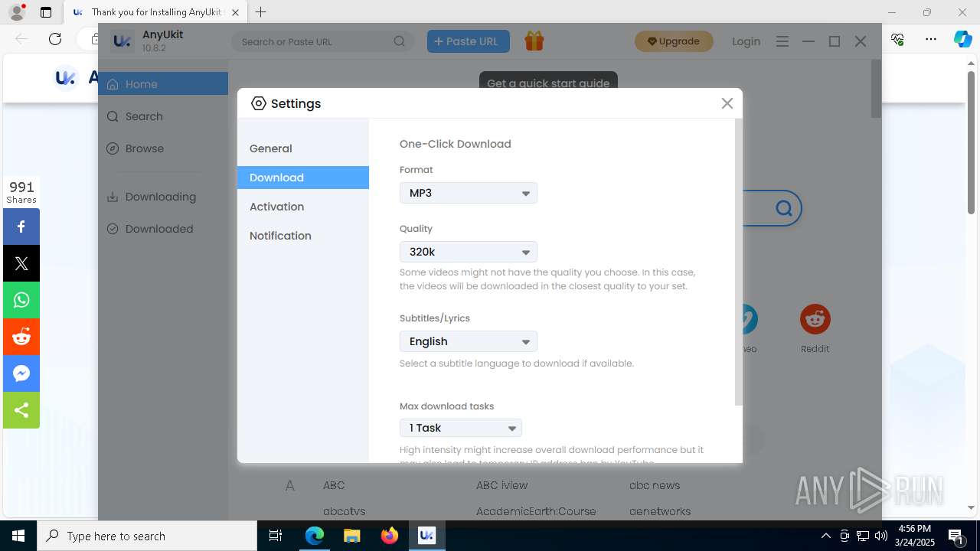Refresh the browser page
This screenshot has height=551, width=980.
point(55,39)
